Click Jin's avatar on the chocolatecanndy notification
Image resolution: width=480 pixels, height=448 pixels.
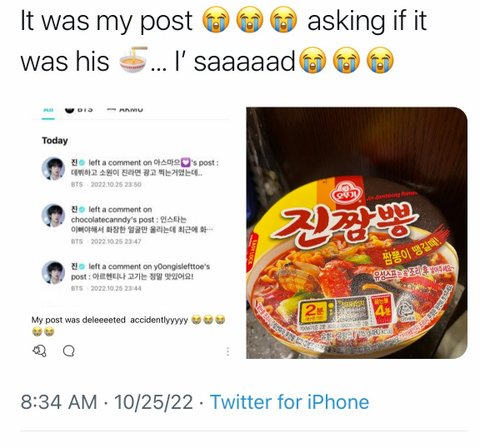pos(53,215)
